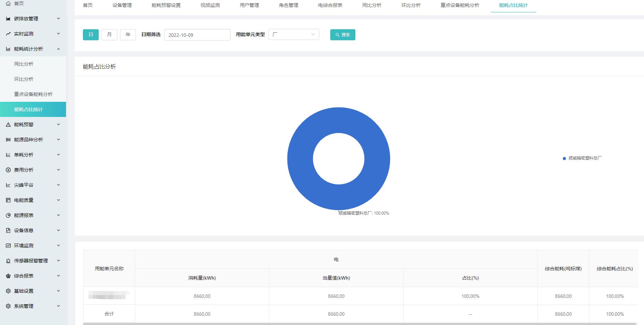The image size is (644, 325).
Task: Open 同比分析 in the sidebar submenu
Action: click(x=24, y=64)
